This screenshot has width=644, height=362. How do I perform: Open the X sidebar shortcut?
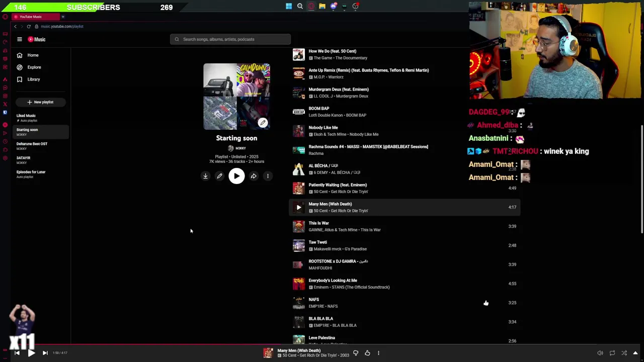click(x=5, y=104)
